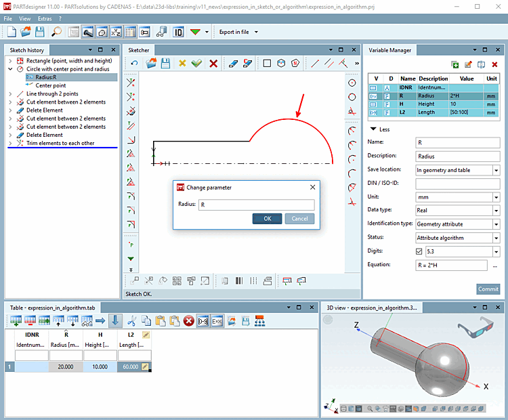The width and height of the screenshot is (508, 420).
Task: Click the green checkmark in Sketcher toolbar
Action: click(196, 64)
